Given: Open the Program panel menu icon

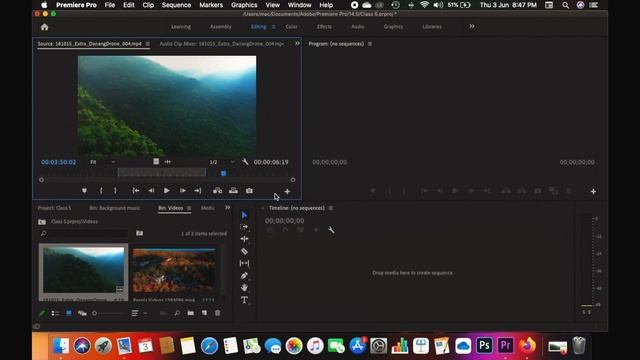Looking at the screenshot, I should pos(370,44).
